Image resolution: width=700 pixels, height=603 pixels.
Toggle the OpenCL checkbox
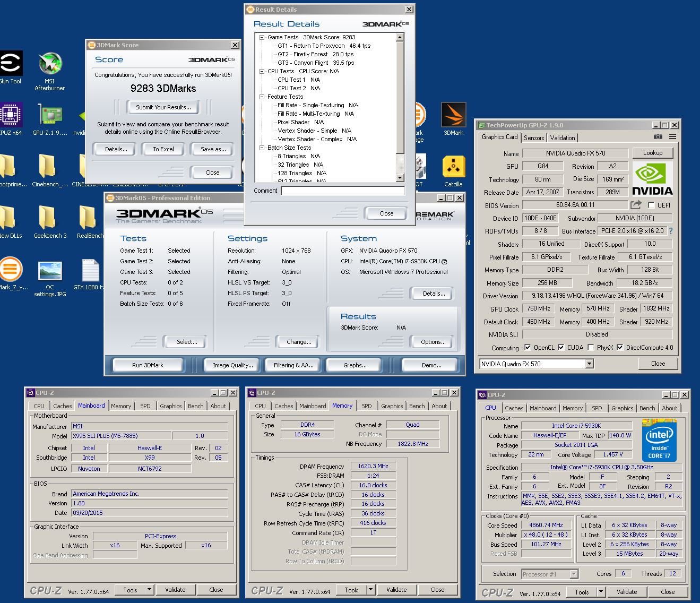coord(528,348)
